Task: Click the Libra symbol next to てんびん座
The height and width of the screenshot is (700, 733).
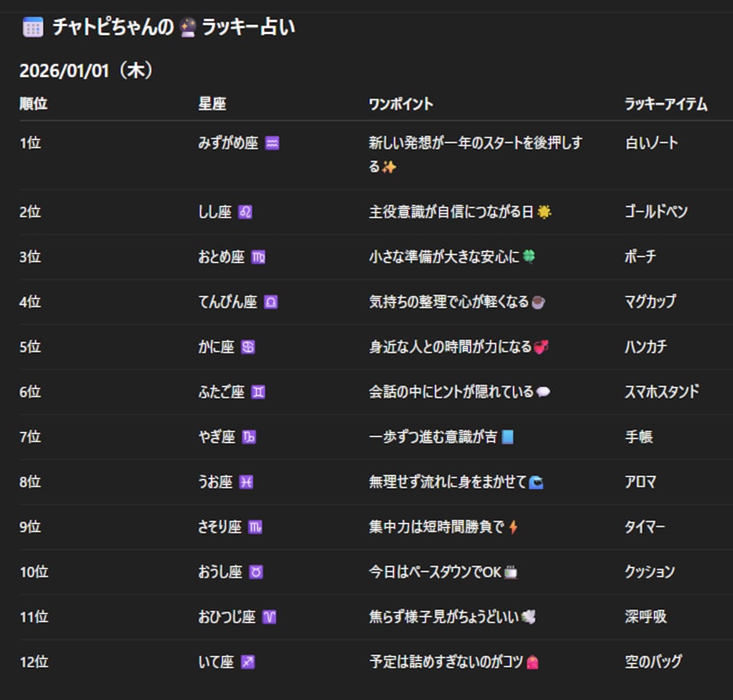Action: 271,302
